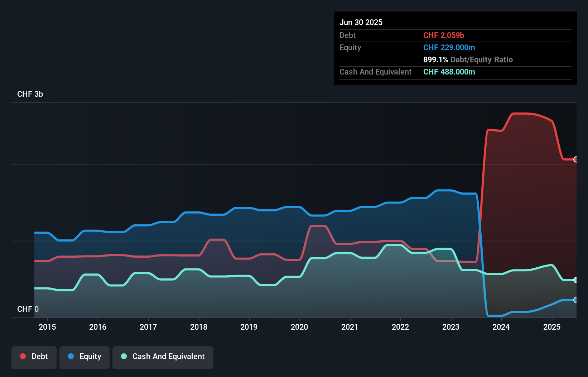Click the equity value CHF 229.000m in tooltip

click(449, 47)
